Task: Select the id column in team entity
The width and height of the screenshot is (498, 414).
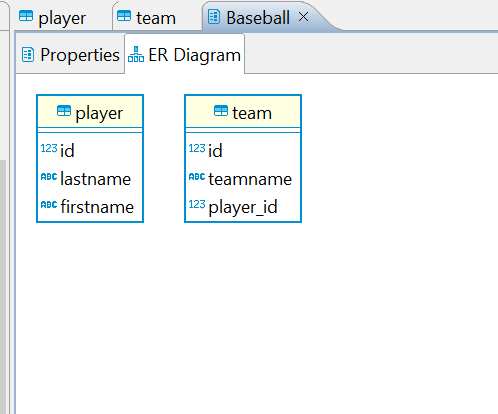Action: click(x=243, y=150)
